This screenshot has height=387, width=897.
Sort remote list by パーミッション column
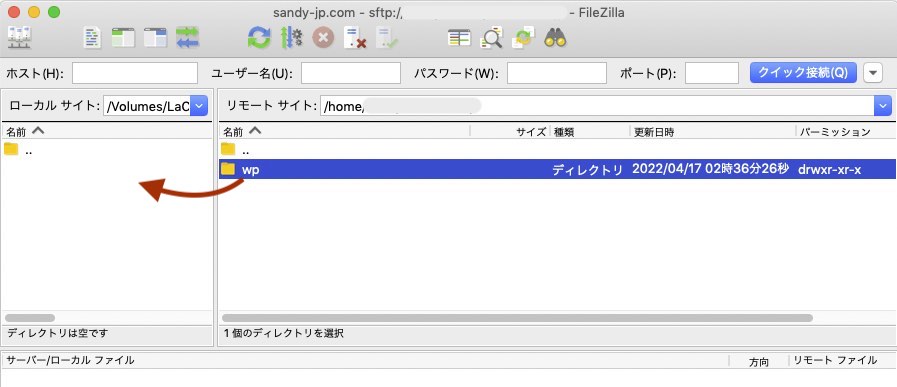[x=846, y=132]
